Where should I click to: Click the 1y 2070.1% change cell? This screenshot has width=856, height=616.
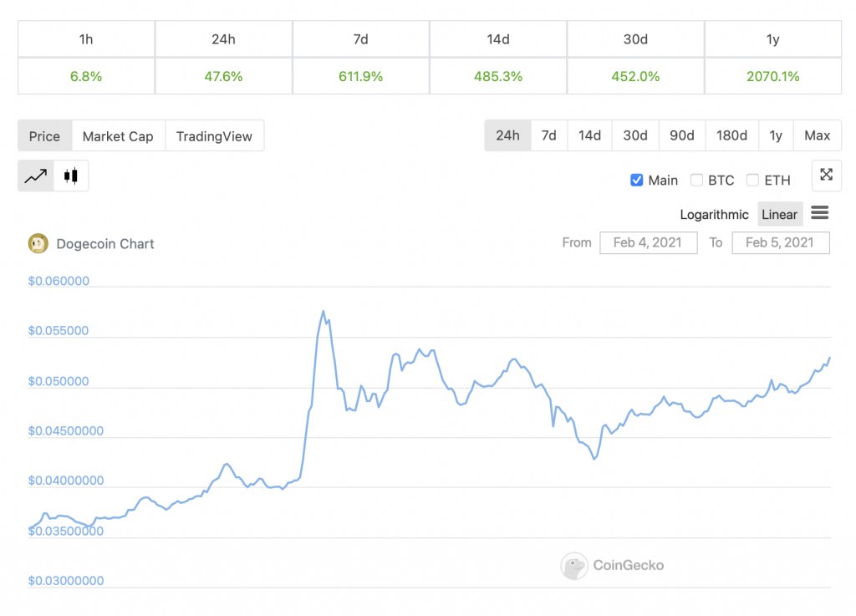tap(773, 76)
